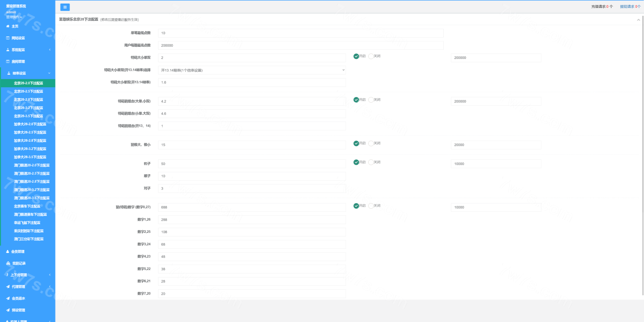Open the 管理操作 admin dropdown

coord(14,17)
